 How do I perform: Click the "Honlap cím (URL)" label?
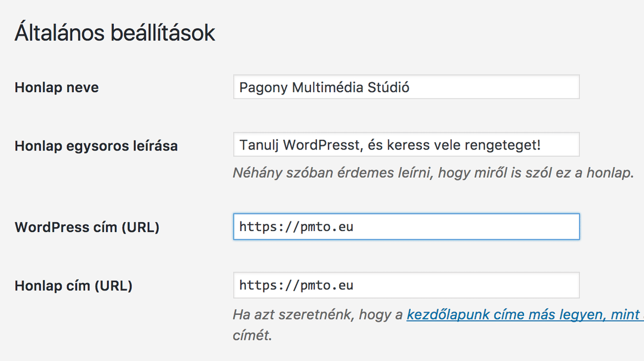(x=73, y=286)
